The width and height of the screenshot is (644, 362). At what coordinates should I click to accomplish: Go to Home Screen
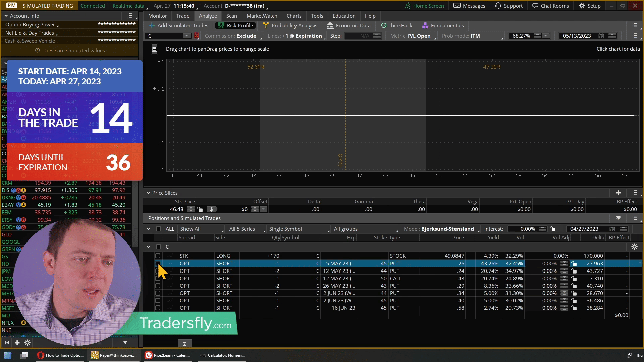424,6
